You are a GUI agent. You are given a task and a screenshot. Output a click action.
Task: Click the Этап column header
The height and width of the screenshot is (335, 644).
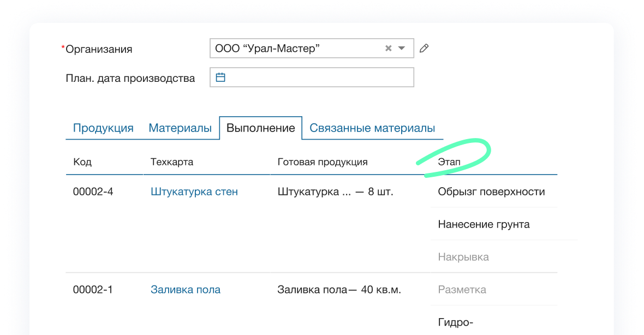click(x=449, y=161)
